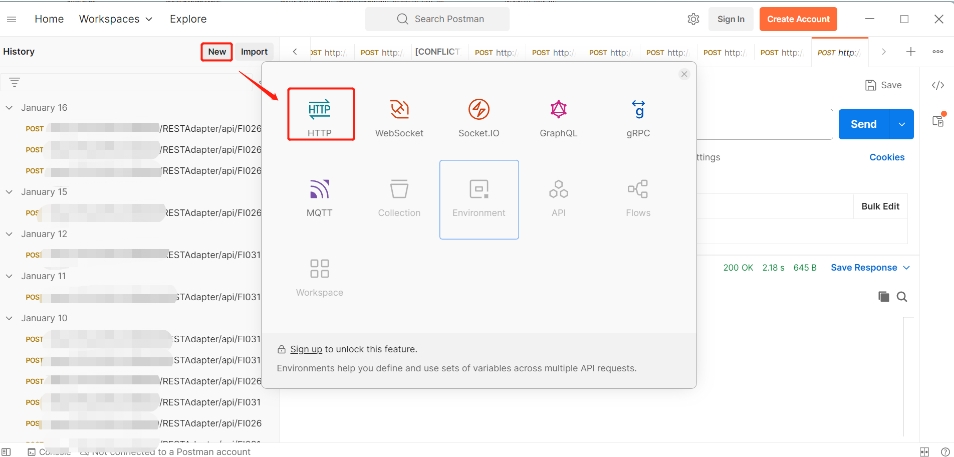Choose the WebSocket request icon
This screenshot has height=457, width=954.
tap(399, 110)
